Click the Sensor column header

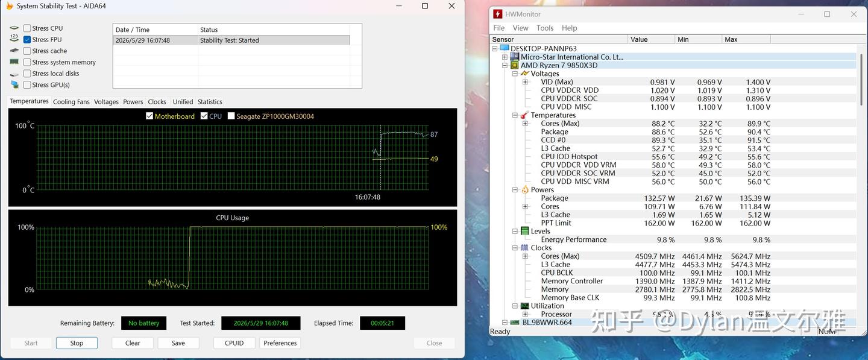click(x=559, y=39)
